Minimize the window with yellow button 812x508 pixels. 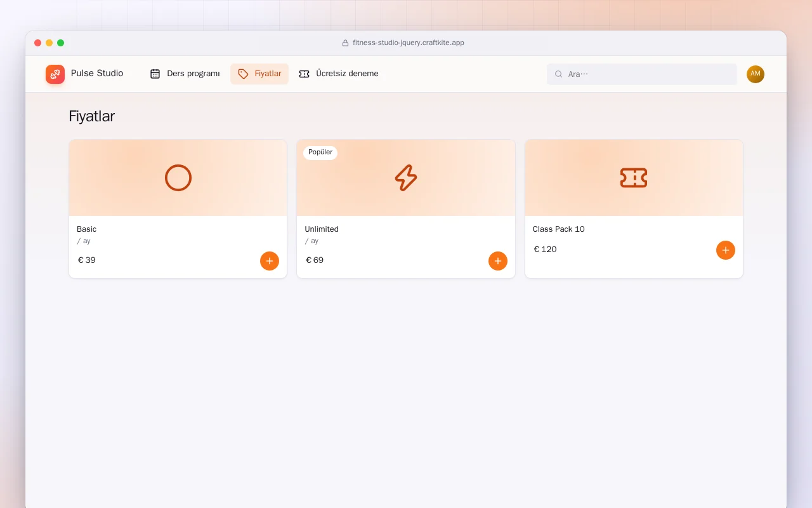pyautogui.click(x=49, y=43)
